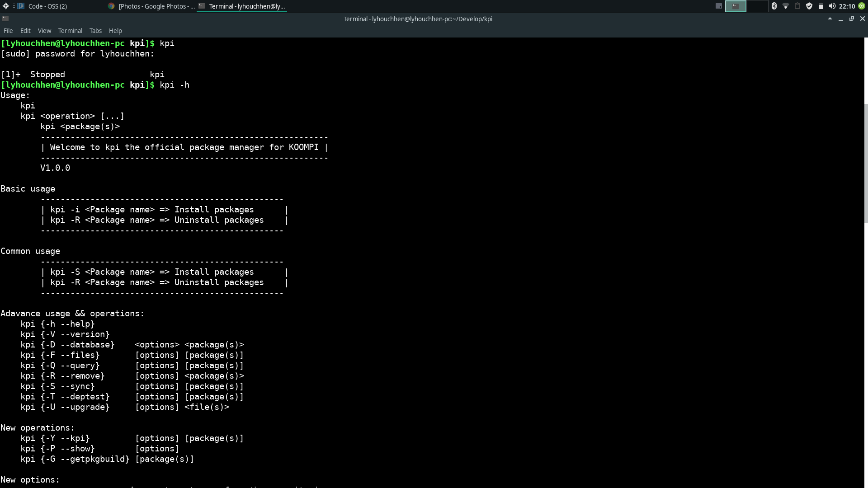
Task: Click the 'kpi {-F --files}' line
Action: click(x=132, y=355)
